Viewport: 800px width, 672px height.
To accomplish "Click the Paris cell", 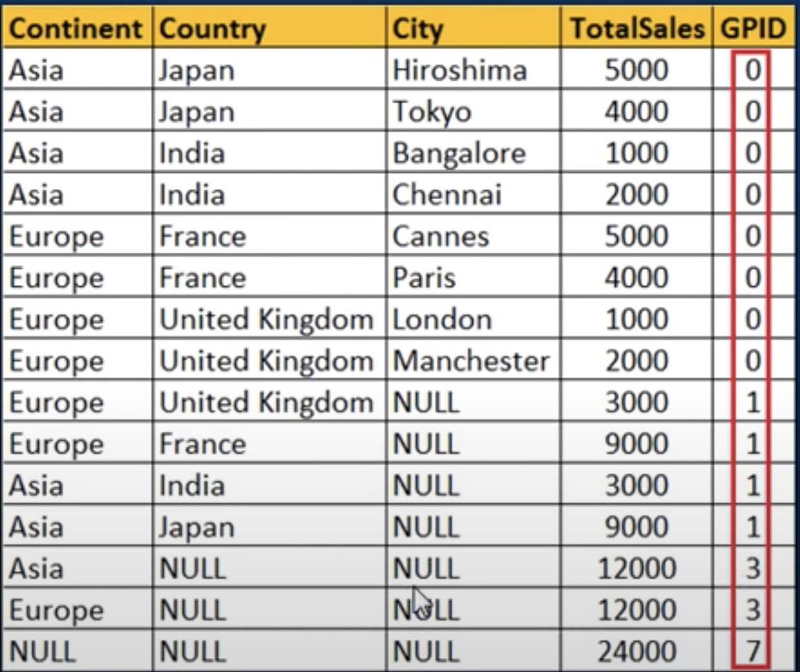I will [x=474, y=277].
